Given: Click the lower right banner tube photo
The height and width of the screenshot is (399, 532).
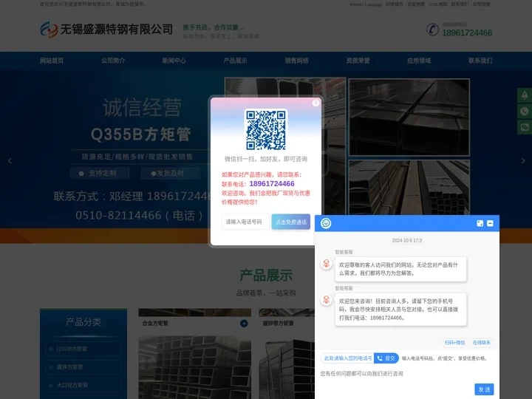Looking at the screenshot, I should (409, 187).
